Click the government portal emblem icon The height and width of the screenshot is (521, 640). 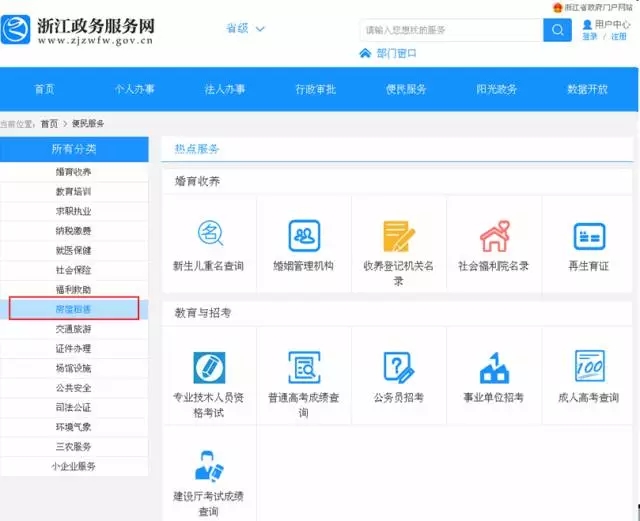558,7
